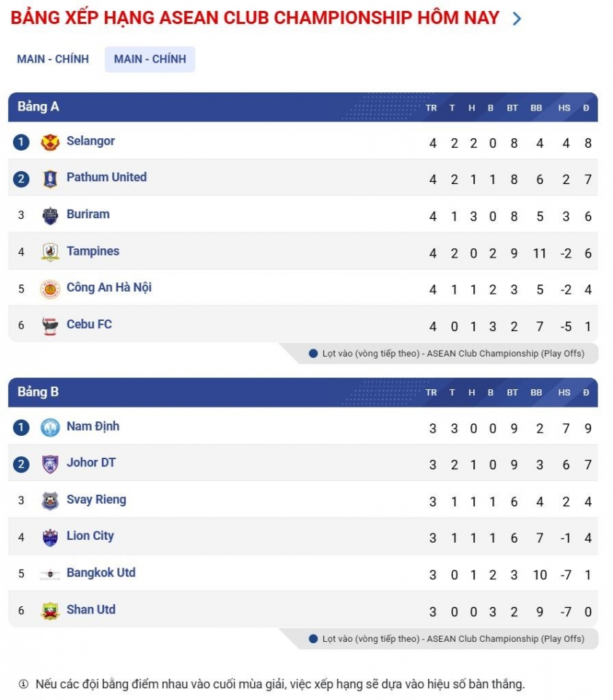
Task: Click the Bảng A group header
Action: (39, 107)
